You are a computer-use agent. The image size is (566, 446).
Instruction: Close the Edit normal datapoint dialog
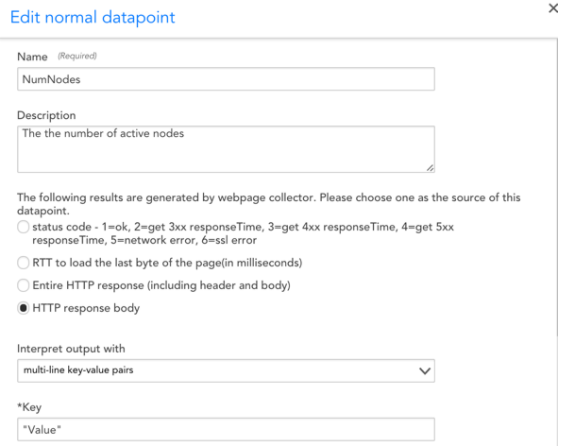553,8
